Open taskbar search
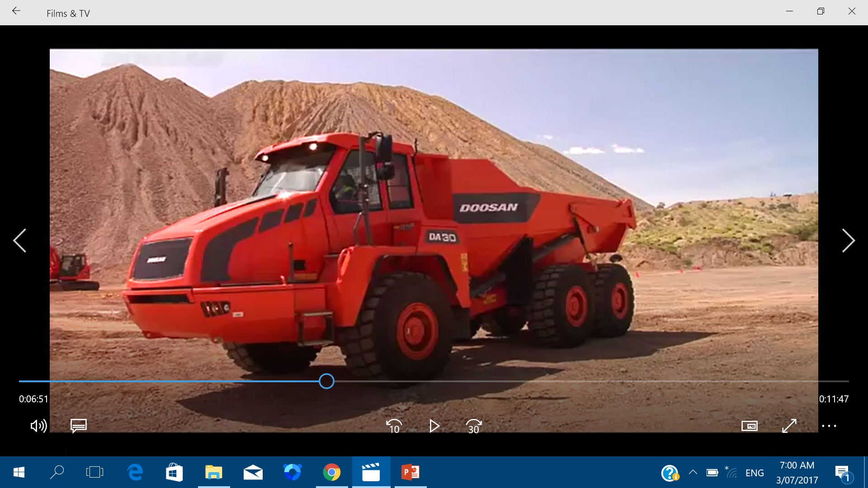 [57, 472]
